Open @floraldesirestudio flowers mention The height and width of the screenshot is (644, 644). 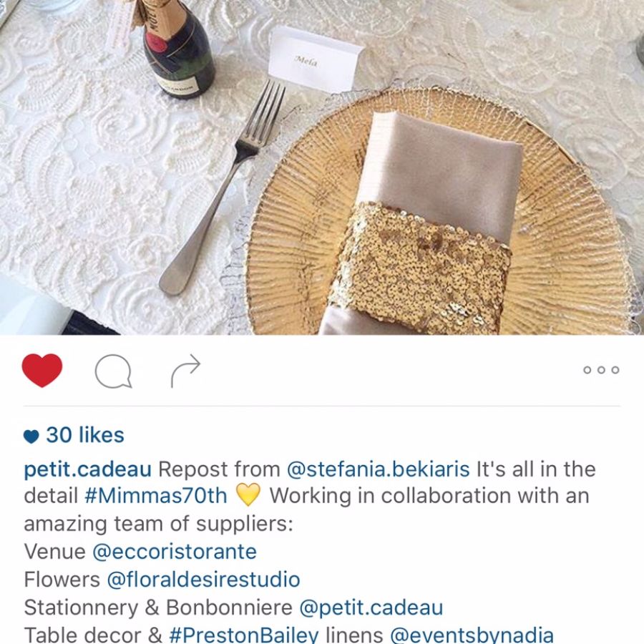[203, 580]
